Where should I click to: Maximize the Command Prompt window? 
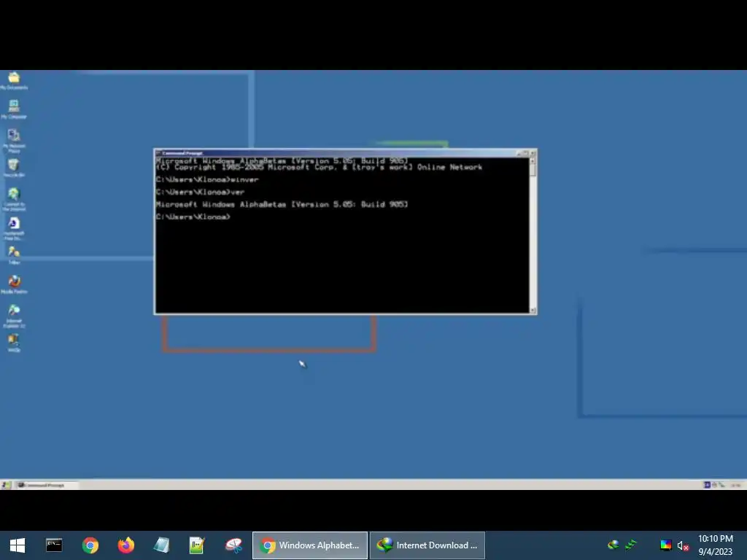[x=526, y=153]
